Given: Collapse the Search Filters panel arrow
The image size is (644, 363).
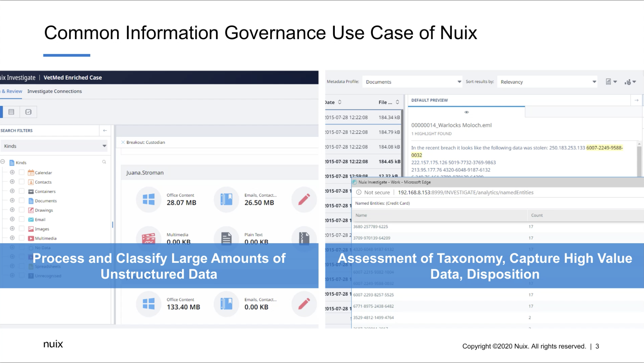Looking at the screenshot, I should pyautogui.click(x=105, y=131).
